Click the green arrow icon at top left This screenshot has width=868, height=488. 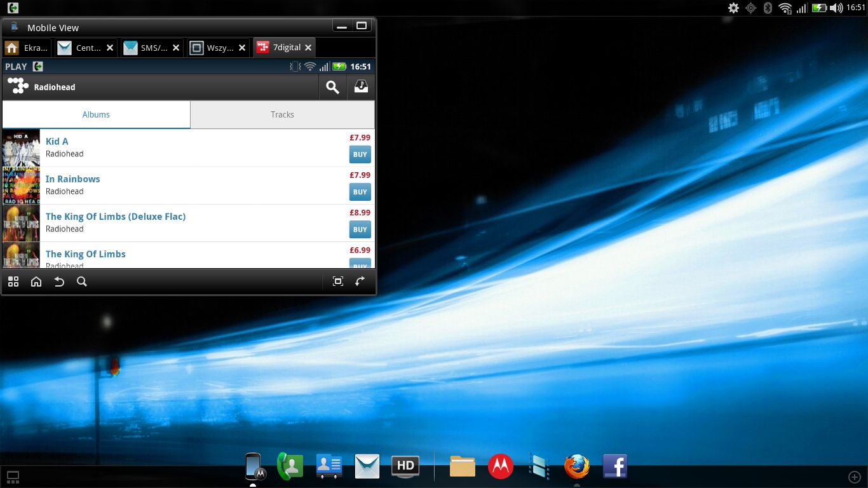pyautogui.click(x=13, y=8)
